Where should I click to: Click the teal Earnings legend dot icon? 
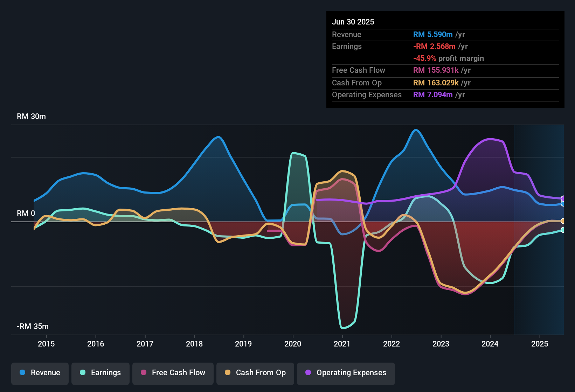click(83, 373)
